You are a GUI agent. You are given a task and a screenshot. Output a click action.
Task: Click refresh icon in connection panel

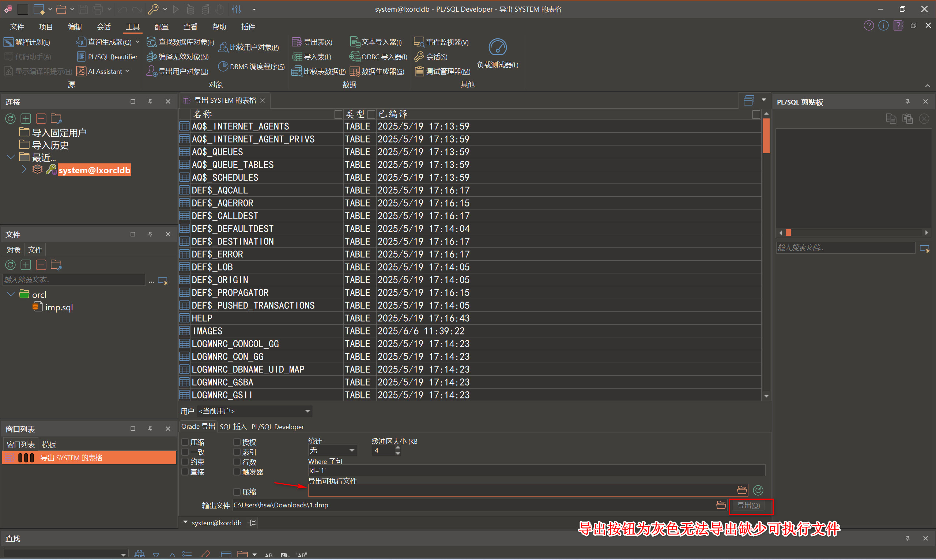10,119
